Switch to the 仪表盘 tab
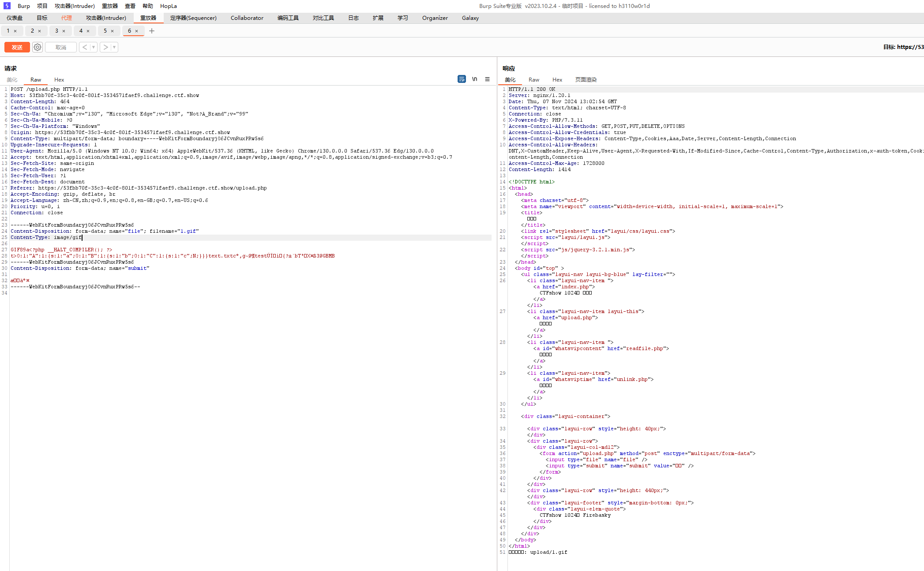924x571 pixels. pyautogui.click(x=15, y=18)
